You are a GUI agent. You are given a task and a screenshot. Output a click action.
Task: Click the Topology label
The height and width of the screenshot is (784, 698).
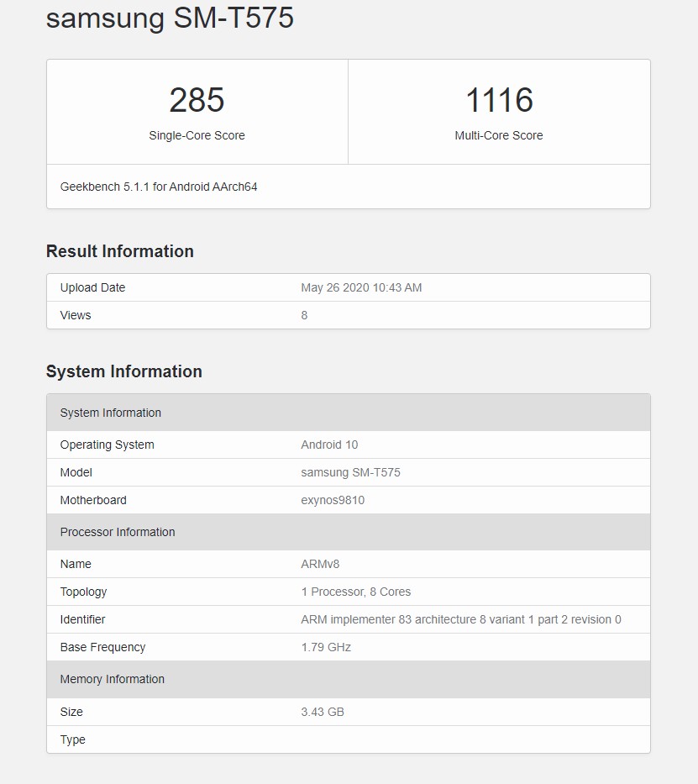pyautogui.click(x=83, y=592)
